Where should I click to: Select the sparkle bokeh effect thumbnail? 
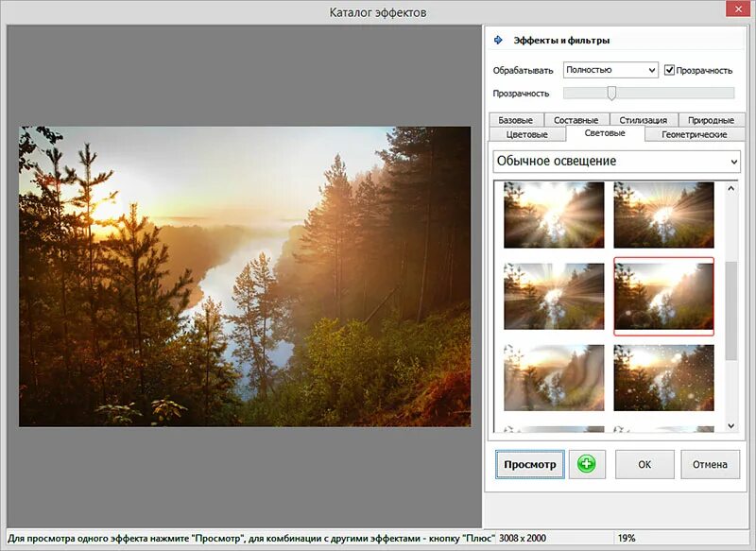pos(664,378)
